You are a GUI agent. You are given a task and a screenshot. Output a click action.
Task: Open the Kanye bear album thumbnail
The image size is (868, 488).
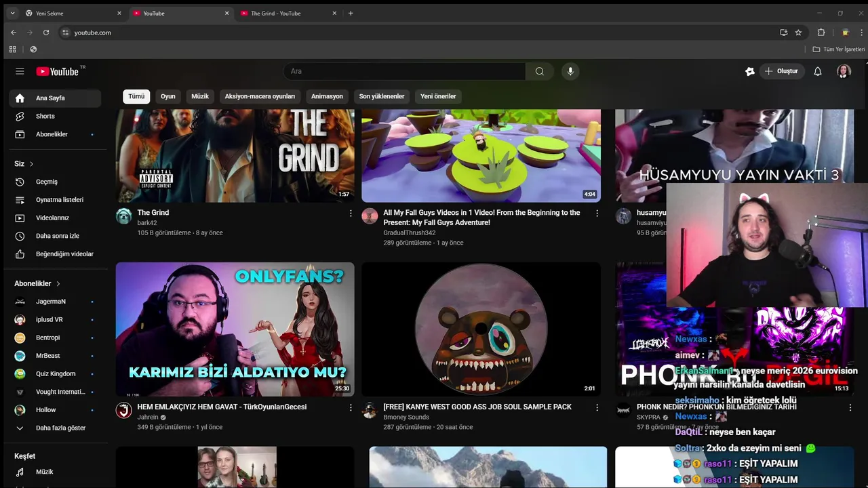tap(481, 329)
